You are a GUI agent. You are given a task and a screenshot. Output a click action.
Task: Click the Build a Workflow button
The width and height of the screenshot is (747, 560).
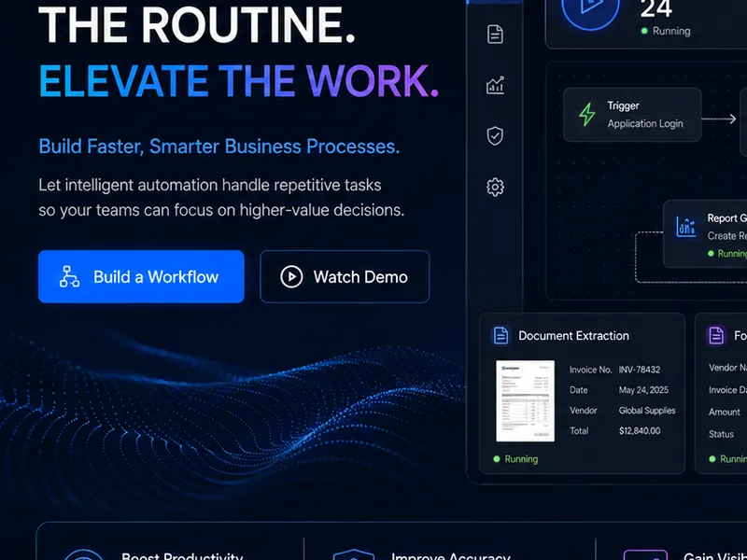[x=141, y=276]
